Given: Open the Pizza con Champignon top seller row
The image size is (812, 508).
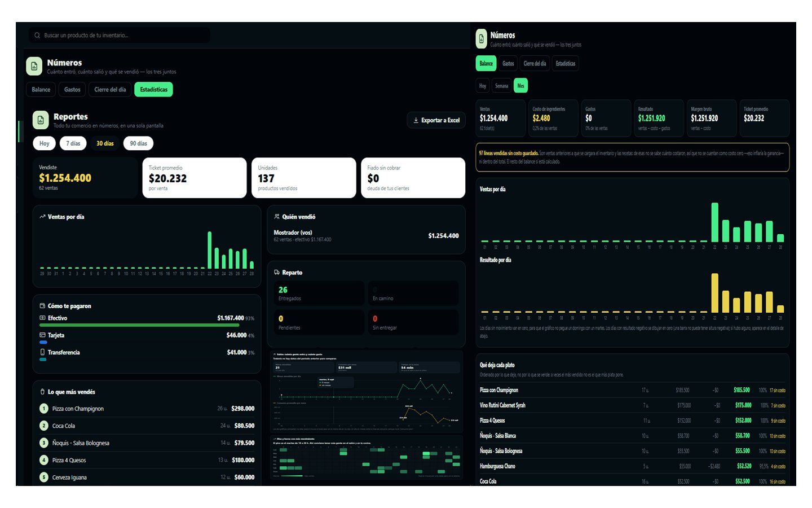Looking at the screenshot, I should coord(147,409).
